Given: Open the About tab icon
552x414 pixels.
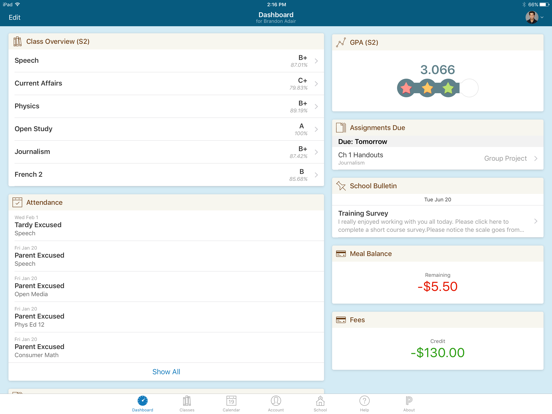Looking at the screenshot, I should (x=409, y=401).
